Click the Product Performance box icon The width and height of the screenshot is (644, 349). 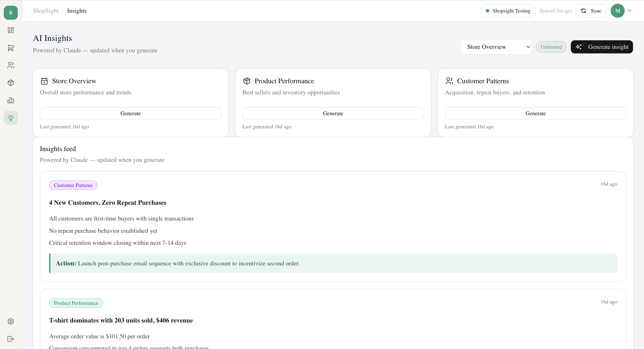click(x=247, y=81)
